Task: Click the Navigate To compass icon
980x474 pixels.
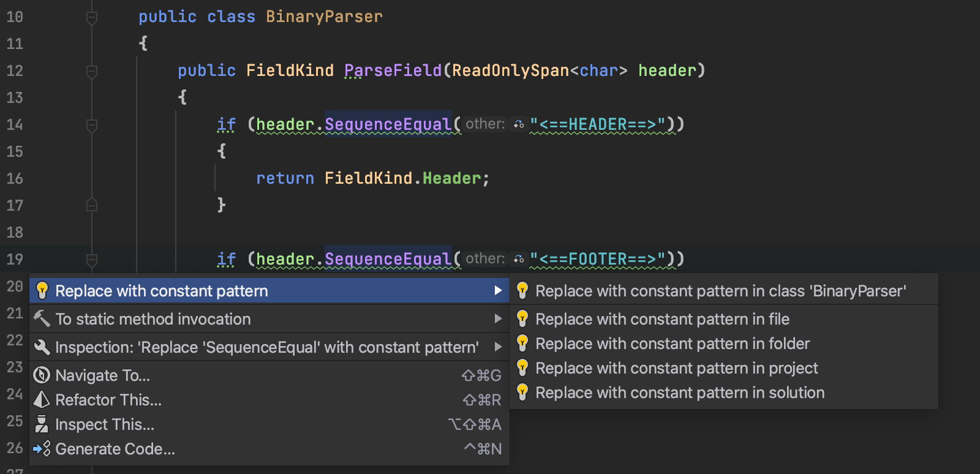Action: click(x=42, y=375)
